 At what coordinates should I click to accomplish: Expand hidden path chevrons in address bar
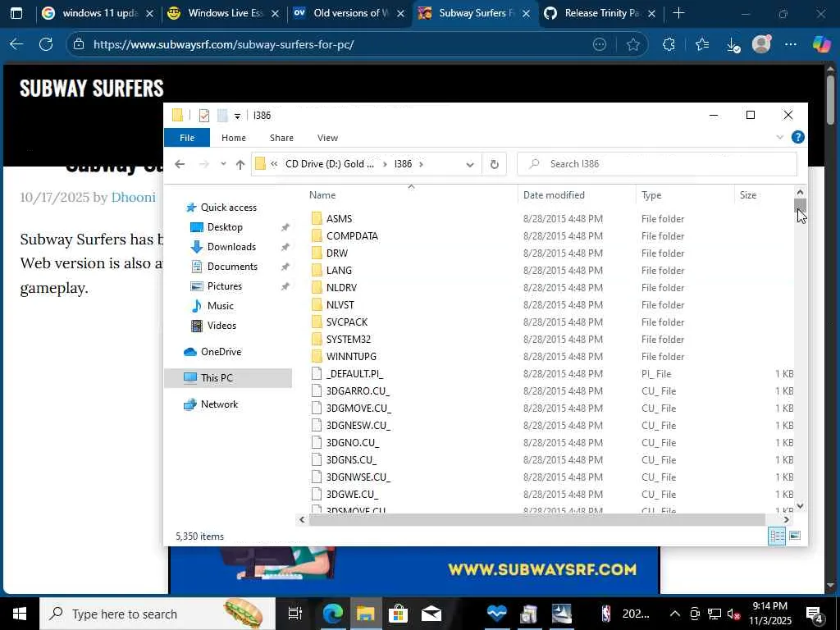(x=274, y=164)
